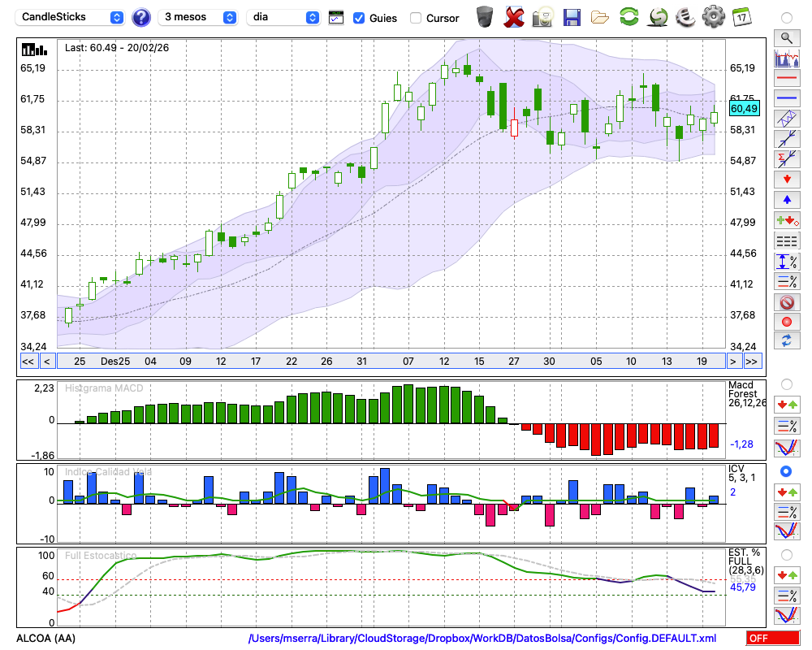Uncheck the Guies checkbox
812x650 pixels.
pos(359,18)
